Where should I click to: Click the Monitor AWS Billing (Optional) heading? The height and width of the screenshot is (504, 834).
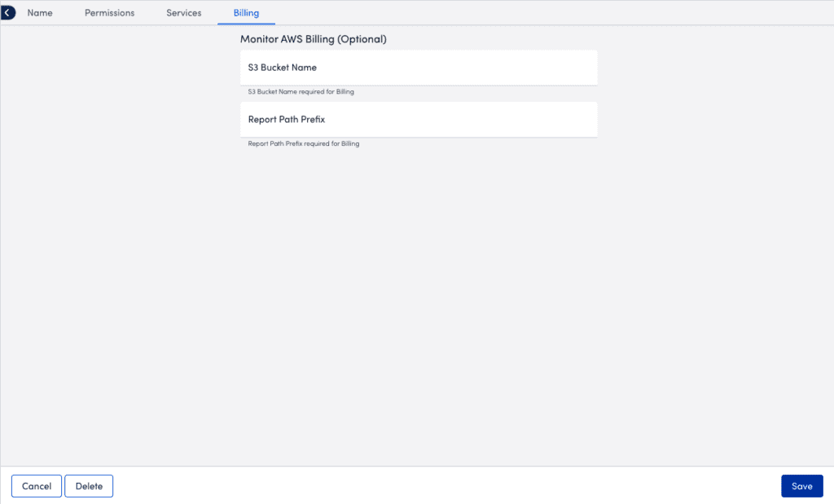pos(314,39)
